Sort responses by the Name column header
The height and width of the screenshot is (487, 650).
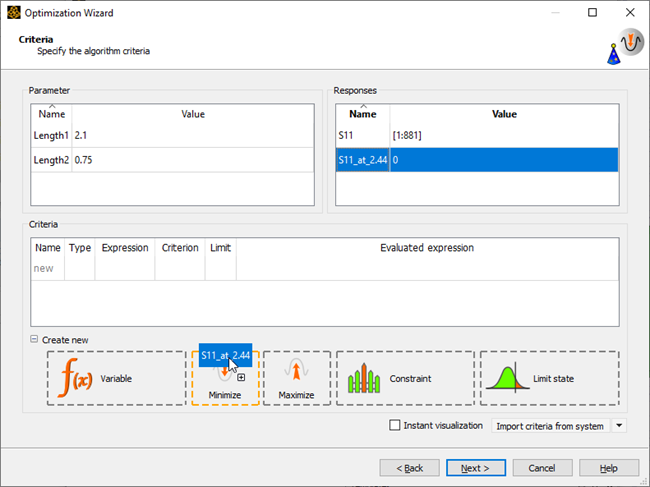[x=363, y=114]
